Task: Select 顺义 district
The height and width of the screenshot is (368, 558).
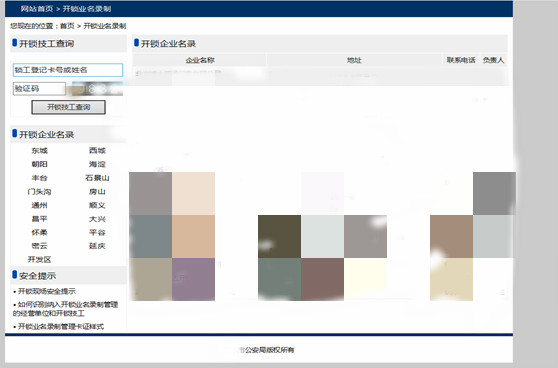Action: tap(97, 205)
